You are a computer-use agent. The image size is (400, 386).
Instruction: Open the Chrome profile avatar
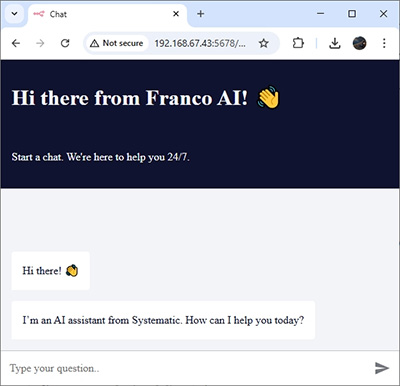(359, 43)
